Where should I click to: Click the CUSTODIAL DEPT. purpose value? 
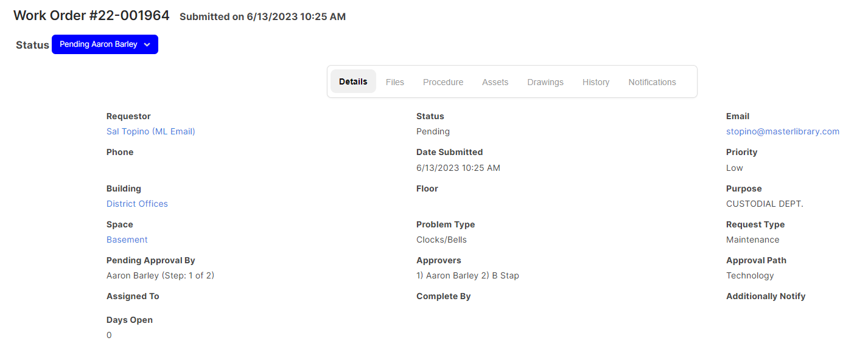point(765,204)
